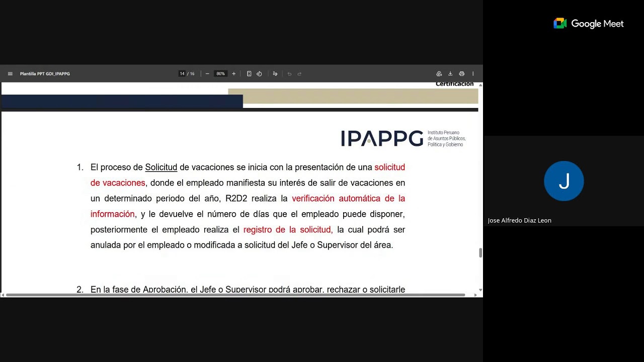Click the fit to page icon
Image resolution: width=644 pixels, height=362 pixels.
tap(249, 74)
